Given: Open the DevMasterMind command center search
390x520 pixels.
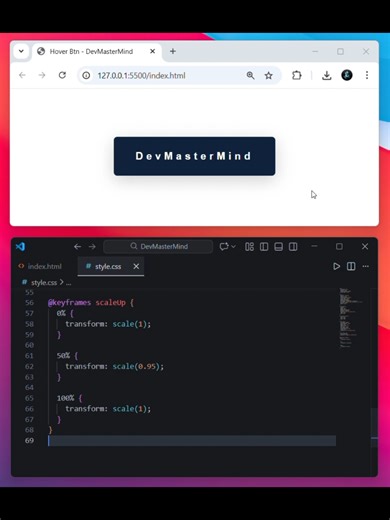Looking at the screenshot, I should 158,247.
